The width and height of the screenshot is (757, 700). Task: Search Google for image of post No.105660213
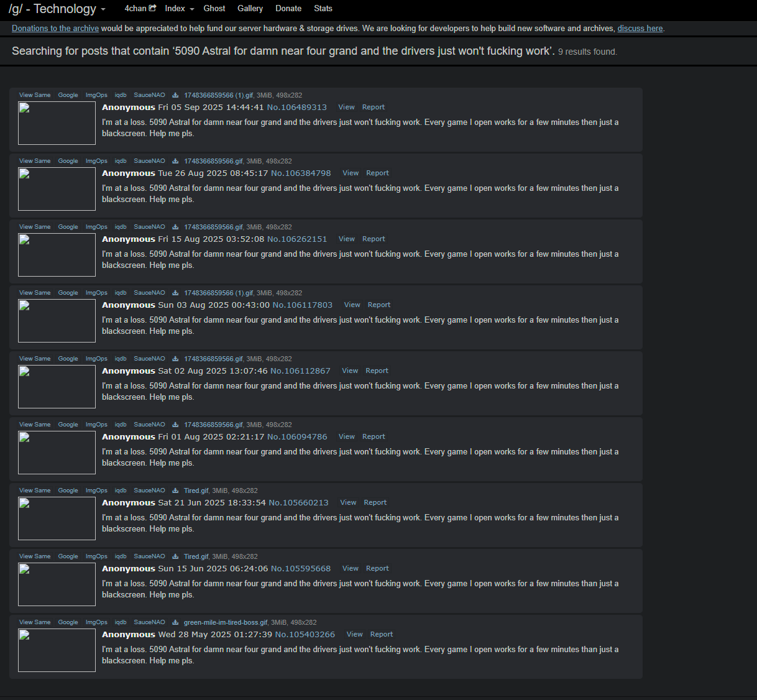(x=68, y=490)
